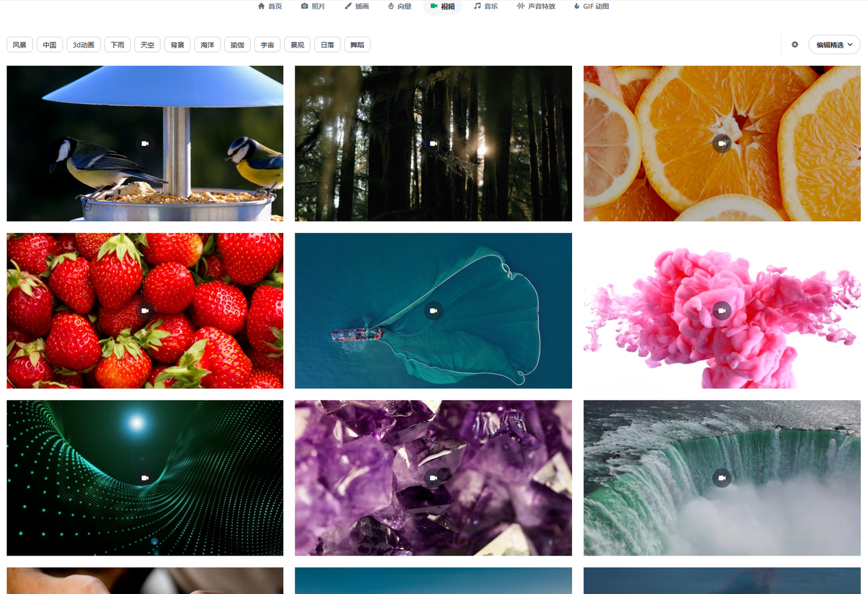Click video icon on dark forest clip

pyautogui.click(x=433, y=143)
